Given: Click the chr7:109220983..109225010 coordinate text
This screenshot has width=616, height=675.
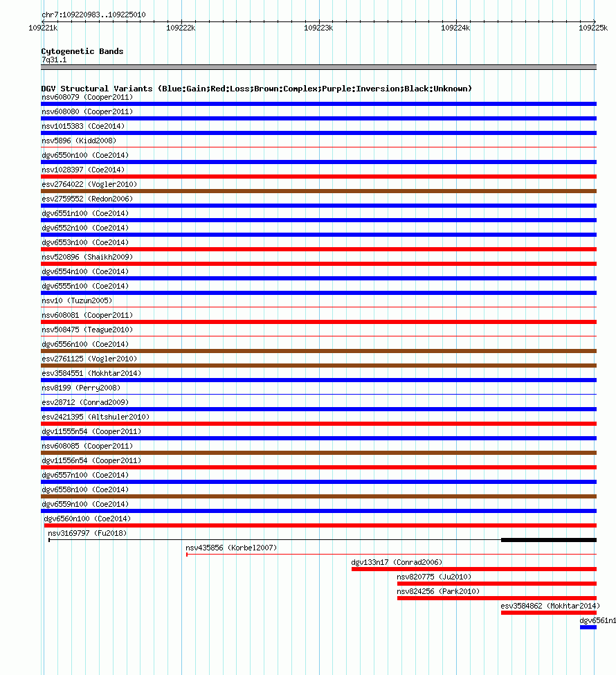Looking at the screenshot, I should (93, 15).
